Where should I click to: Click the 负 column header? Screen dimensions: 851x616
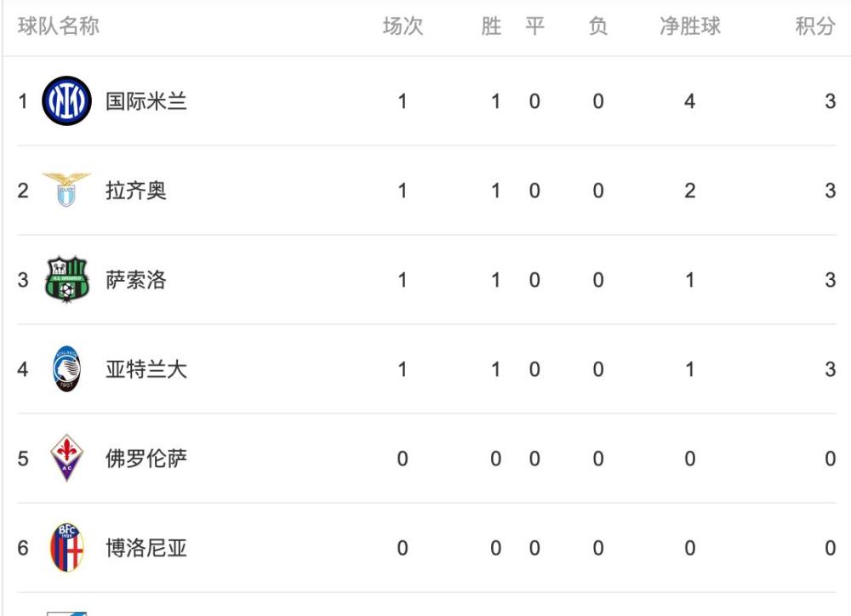click(598, 26)
